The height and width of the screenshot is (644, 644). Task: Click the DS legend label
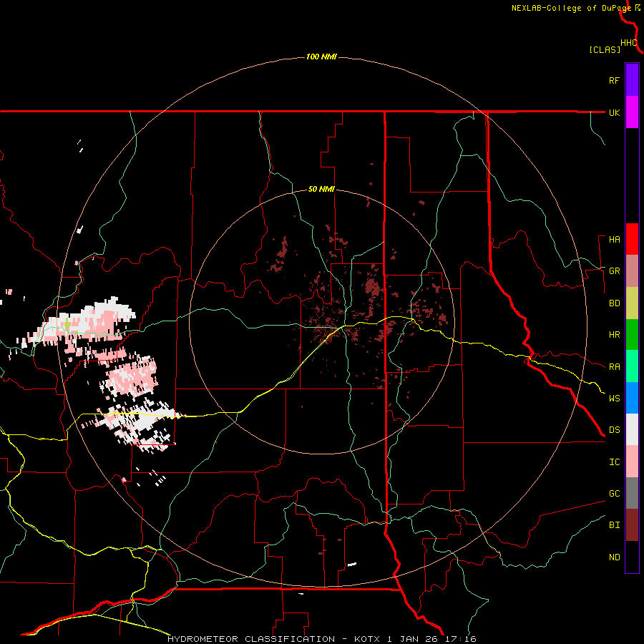coord(615,430)
